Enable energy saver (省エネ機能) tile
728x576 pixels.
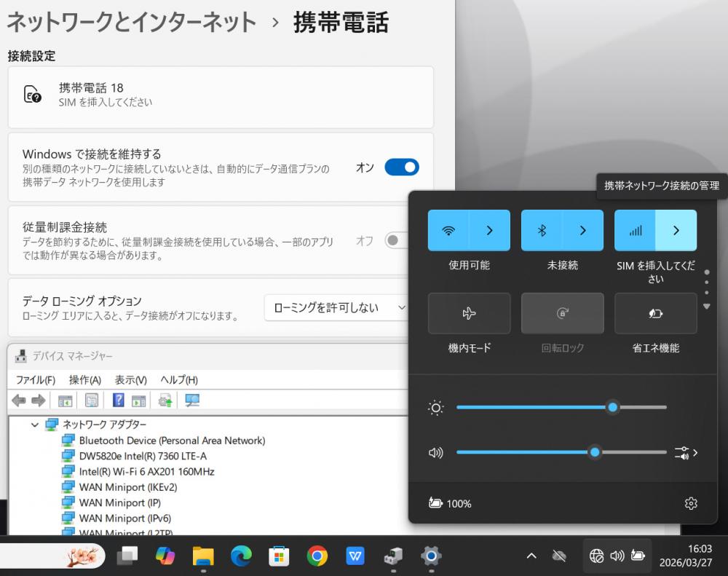click(655, 313)
